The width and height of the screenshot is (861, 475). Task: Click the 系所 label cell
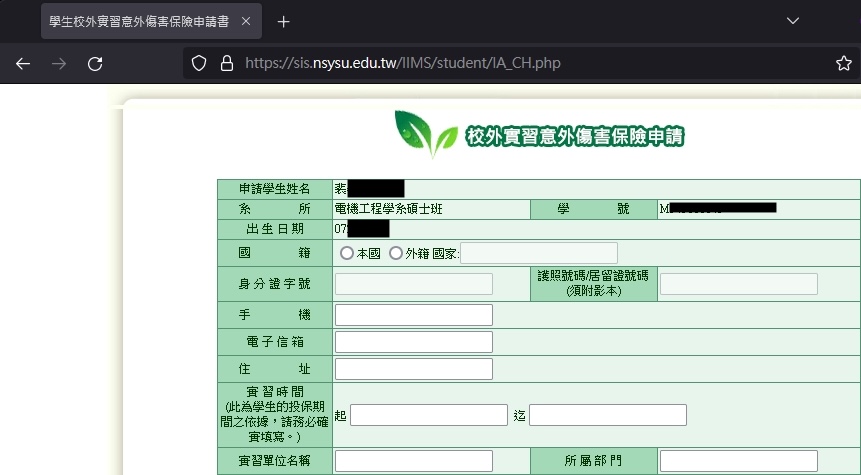(275, 209)
